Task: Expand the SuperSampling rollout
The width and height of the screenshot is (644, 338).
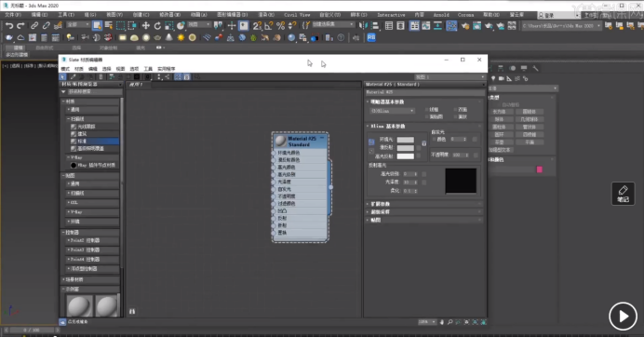Action: (x=423, y=212)
